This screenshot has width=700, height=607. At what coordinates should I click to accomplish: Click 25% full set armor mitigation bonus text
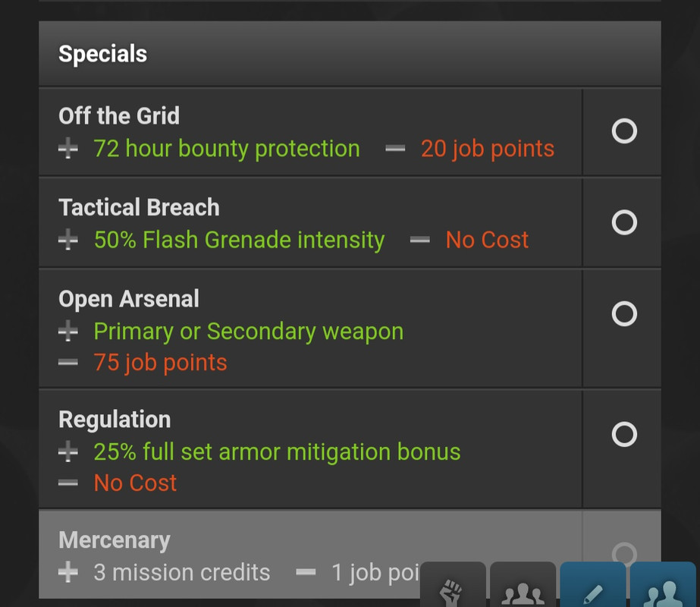click(x=278, y=451)
